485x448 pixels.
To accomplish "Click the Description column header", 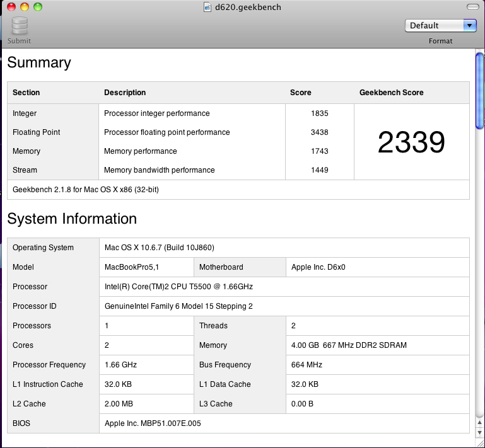I will 125,93.
